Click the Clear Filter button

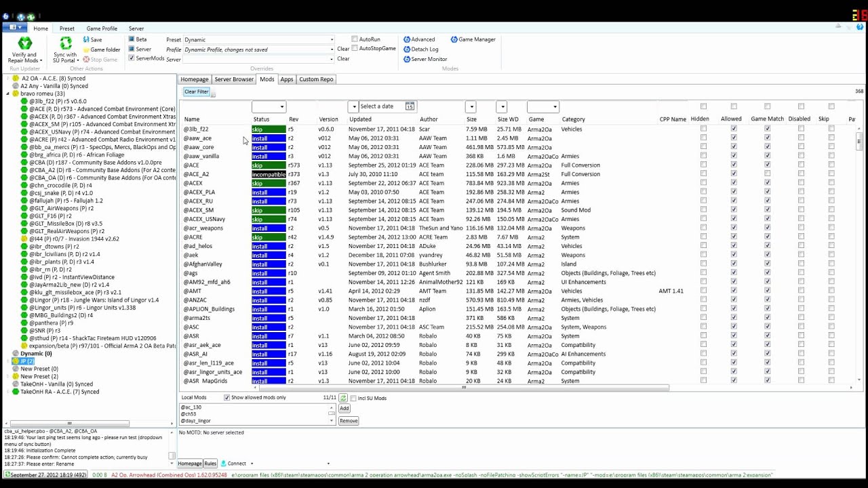coord(196,91)
